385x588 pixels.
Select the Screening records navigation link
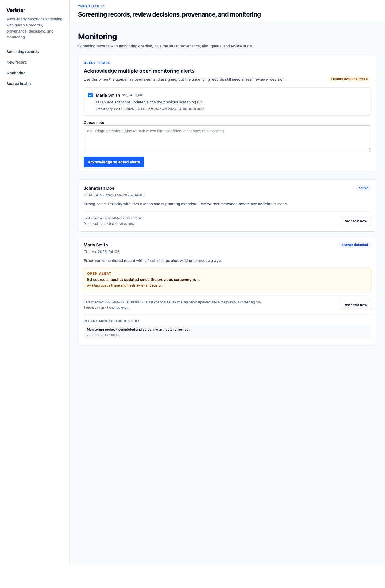tap(22, 52)
